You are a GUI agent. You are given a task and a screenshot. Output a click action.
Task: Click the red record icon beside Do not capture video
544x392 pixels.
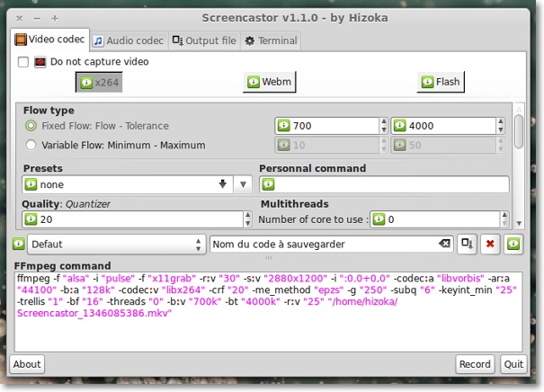point(40,62)
